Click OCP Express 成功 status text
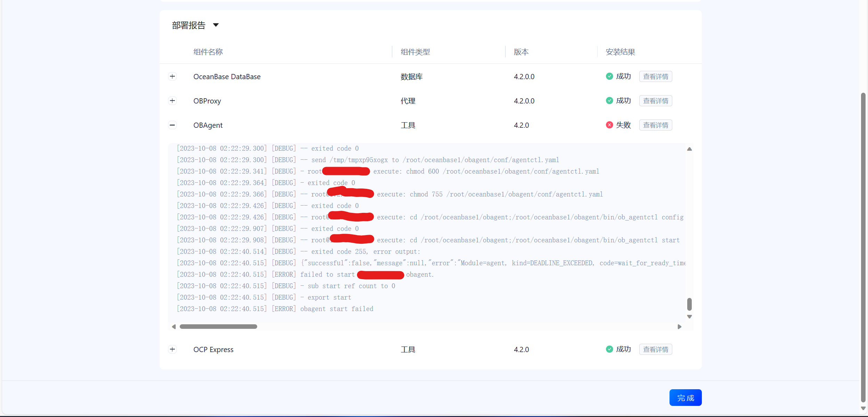 tap(623, 349)
